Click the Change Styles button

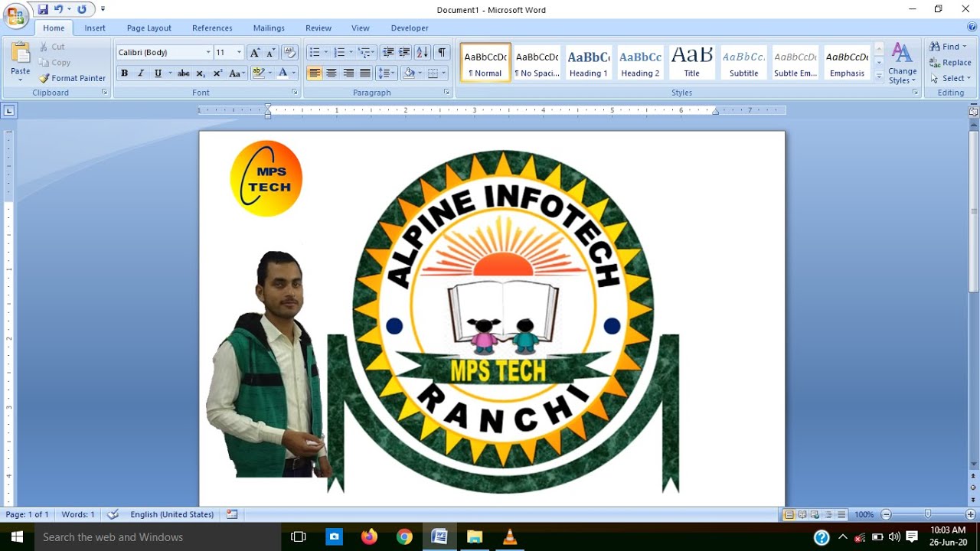[x=903, y=64]
